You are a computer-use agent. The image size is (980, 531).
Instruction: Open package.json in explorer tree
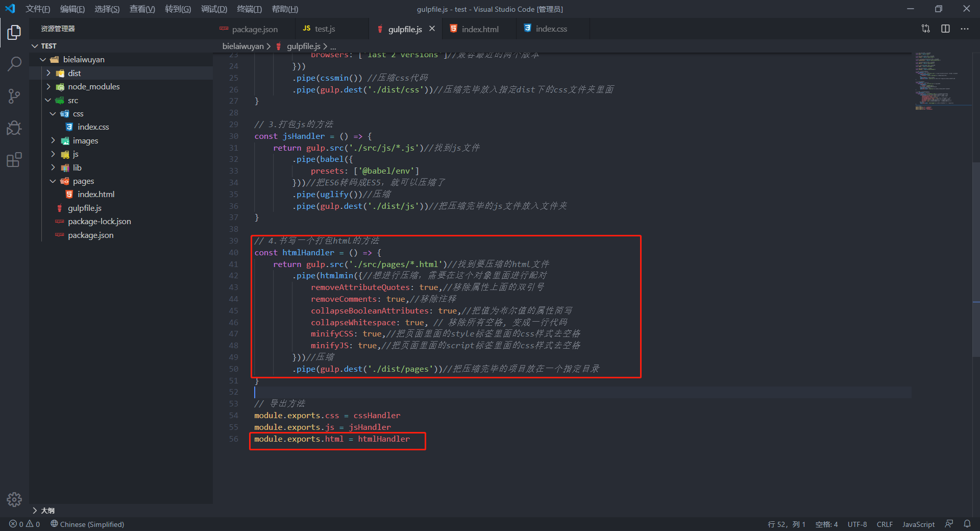tap(121, 235)
